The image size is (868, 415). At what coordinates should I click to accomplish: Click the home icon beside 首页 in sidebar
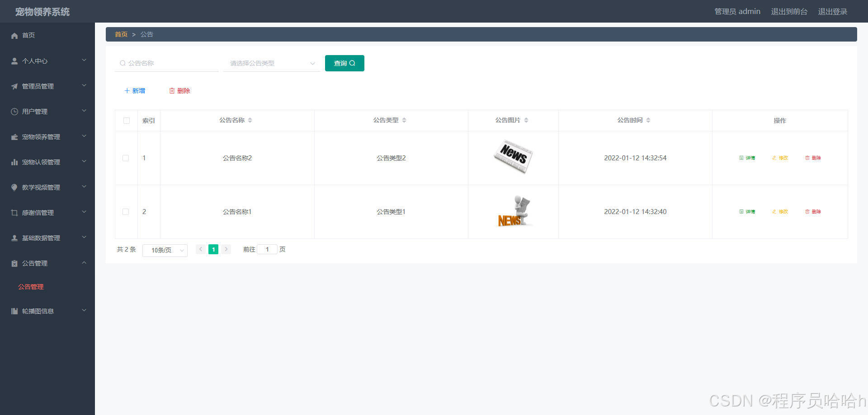pyautogui.click(x=14, y=35)
